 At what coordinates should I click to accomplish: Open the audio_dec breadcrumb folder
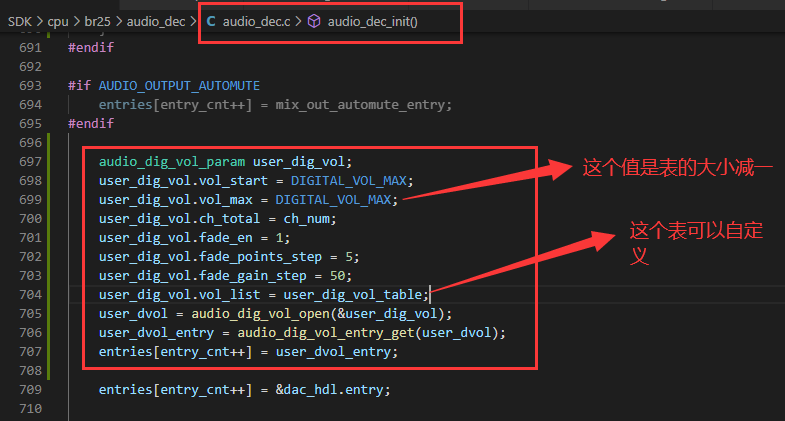tap(156, 22)
